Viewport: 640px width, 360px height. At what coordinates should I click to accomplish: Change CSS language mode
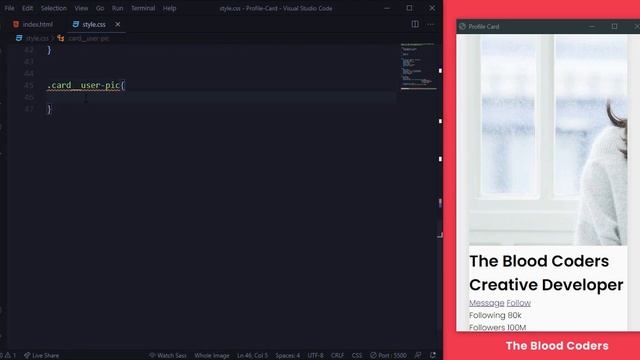coord(357,356)
